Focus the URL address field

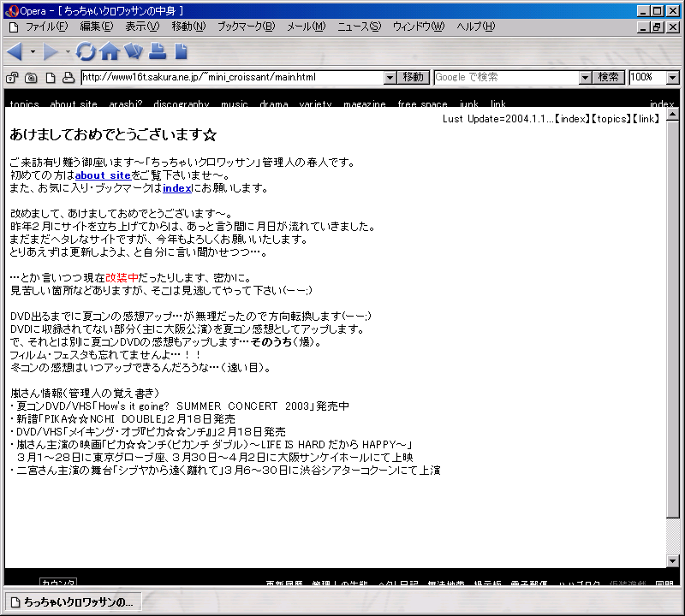tap(233, 78)
